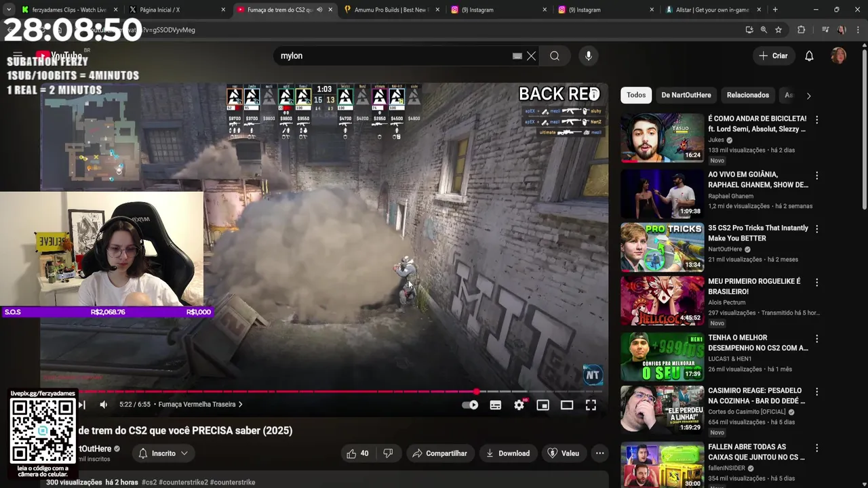Image resolution: width=868 pixels, height=488 pixels.
Task: Open the browser zoom magnifier icon
Action: (764, 30)
